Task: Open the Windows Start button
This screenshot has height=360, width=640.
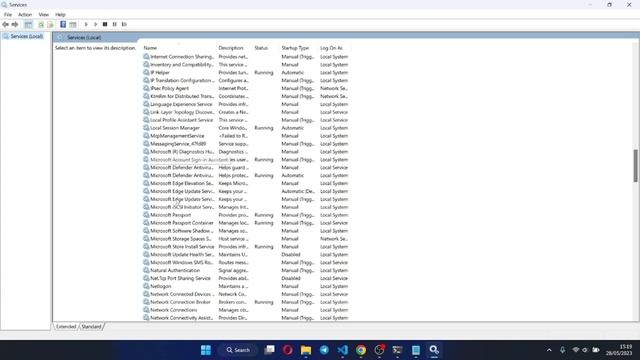Action: pos(206,350)
